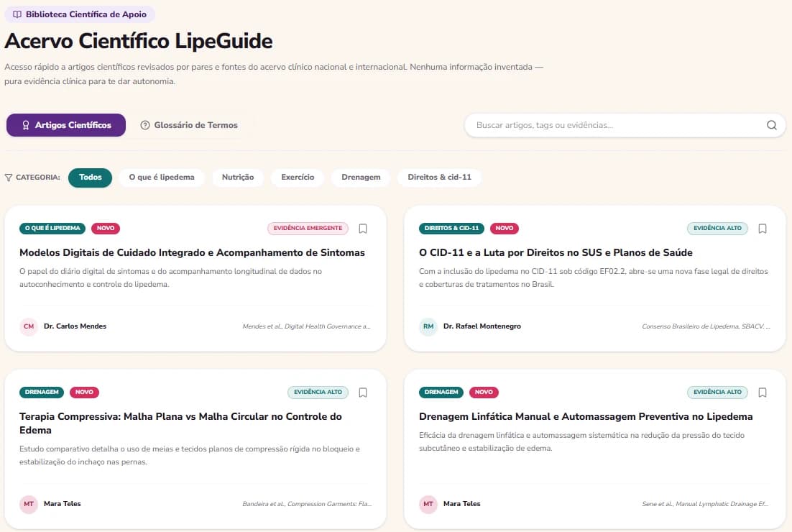The height and width of the screenshot is (532, 792).
Task: Open the Artigos Científicos tab
Action: [66, 125]
